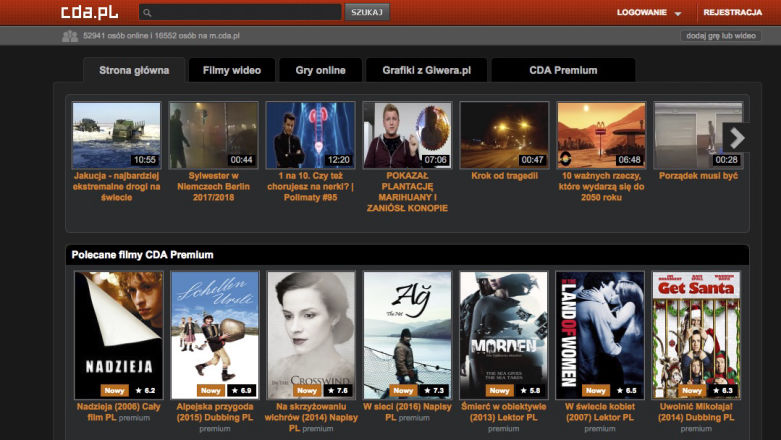781x440 pixels.
Task: Click W sieci (2016) Napisy PL link
Action: click(x=407, y=412)
